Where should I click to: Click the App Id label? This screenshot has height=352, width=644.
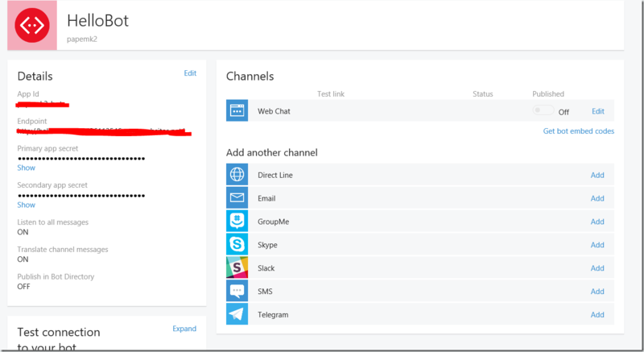click(28, 94)
